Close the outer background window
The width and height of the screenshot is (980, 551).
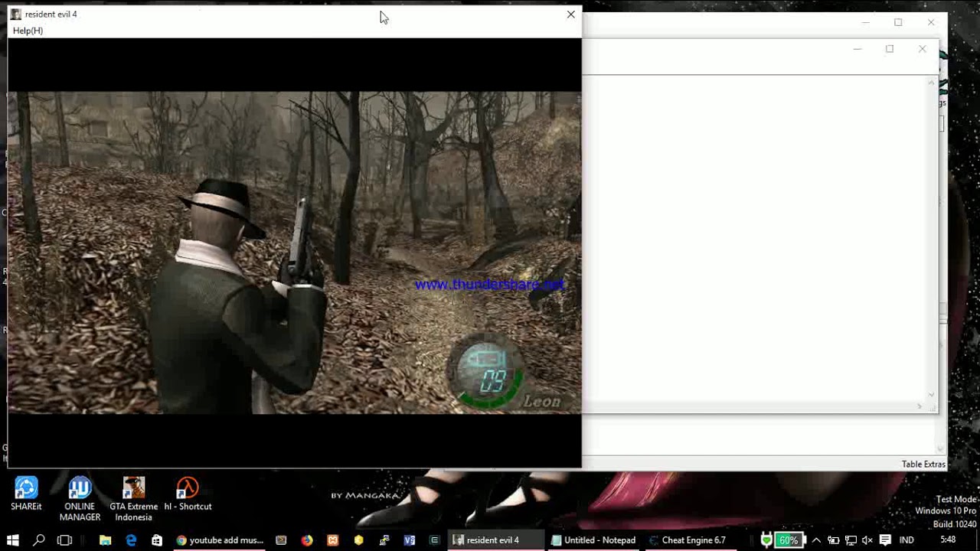[931, 23]
